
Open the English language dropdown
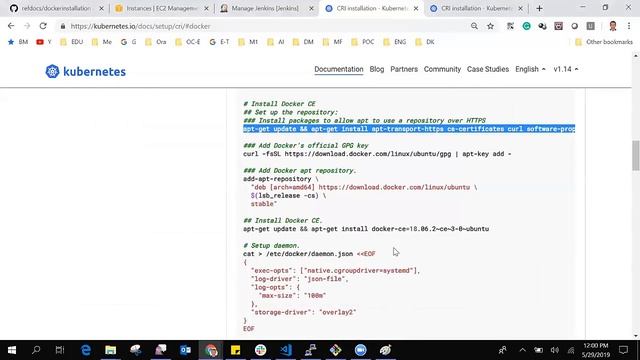coord(530,69)
